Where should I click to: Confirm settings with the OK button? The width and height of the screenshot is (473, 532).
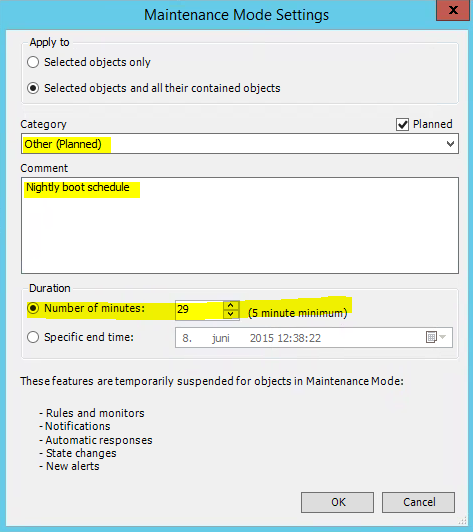pos(337,502)
